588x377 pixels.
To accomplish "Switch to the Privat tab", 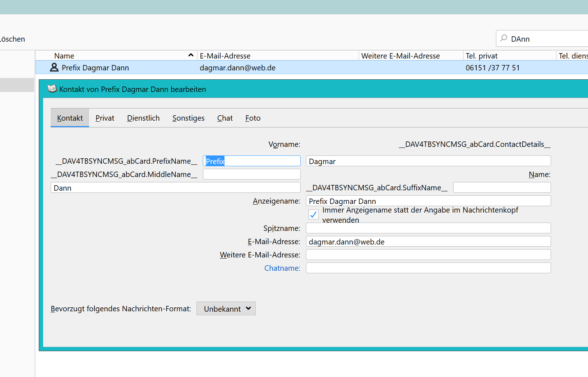I will pyautogui.click(x=105, y=118).
